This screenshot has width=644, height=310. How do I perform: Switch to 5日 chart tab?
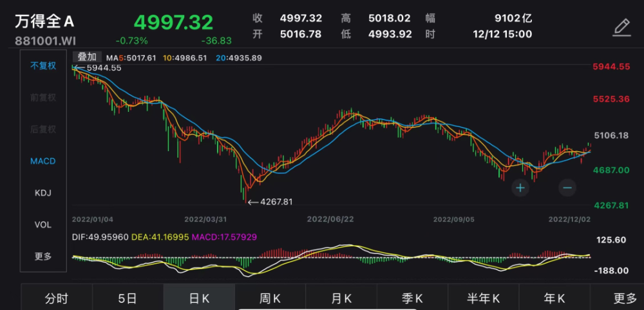tap(128, 298)
